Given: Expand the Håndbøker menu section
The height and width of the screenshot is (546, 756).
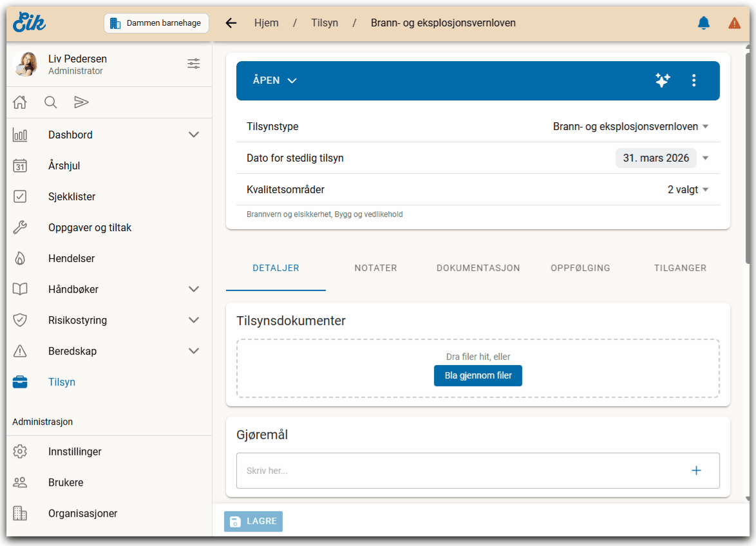Looking at the screenshot, I should [193, 289].
